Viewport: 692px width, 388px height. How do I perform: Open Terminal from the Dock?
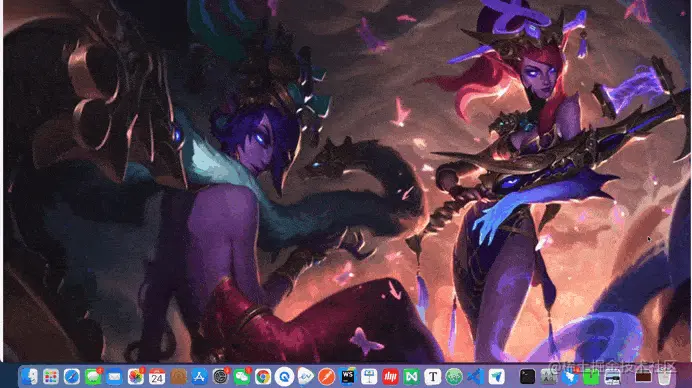coord(527,377)
